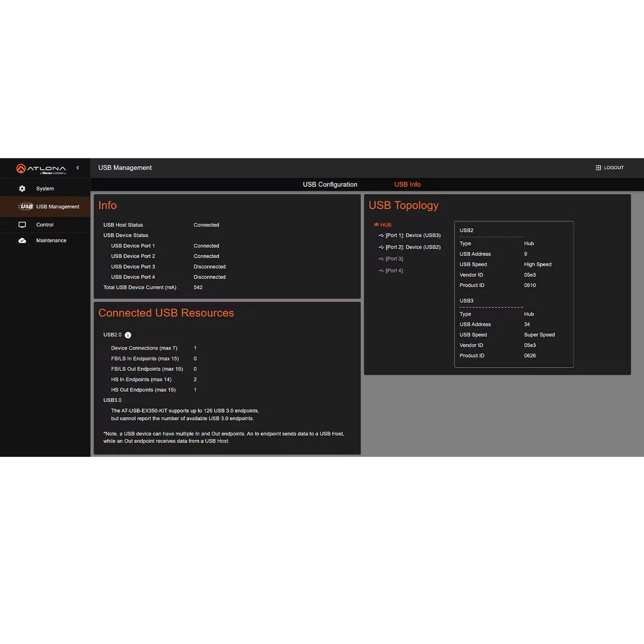This screenshot has height=644, width=644.
Task: Select the USB Info tab
Action: (407, 184)
